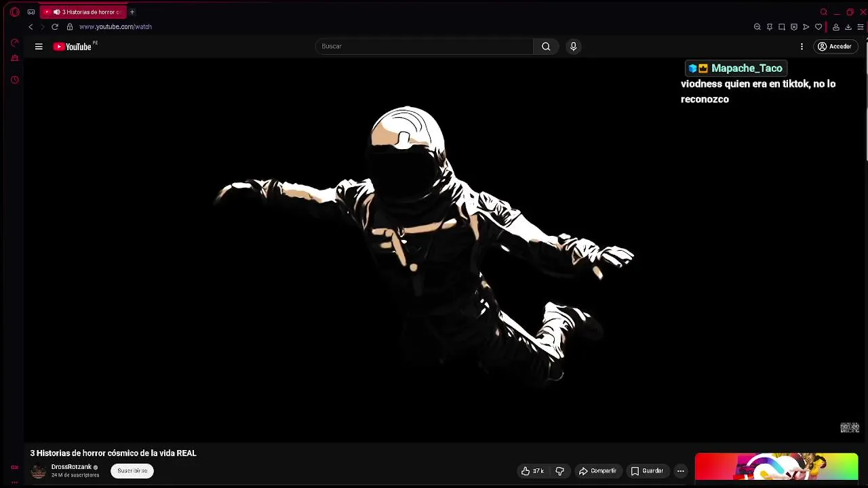Share the video with Compartir
The width and height of the screenshot is (868, 488).
(x=597, y=471)
